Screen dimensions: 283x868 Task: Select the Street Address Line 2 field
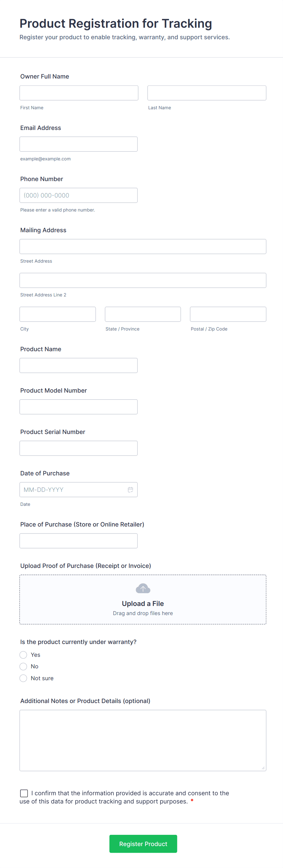(x=143, y=280)
